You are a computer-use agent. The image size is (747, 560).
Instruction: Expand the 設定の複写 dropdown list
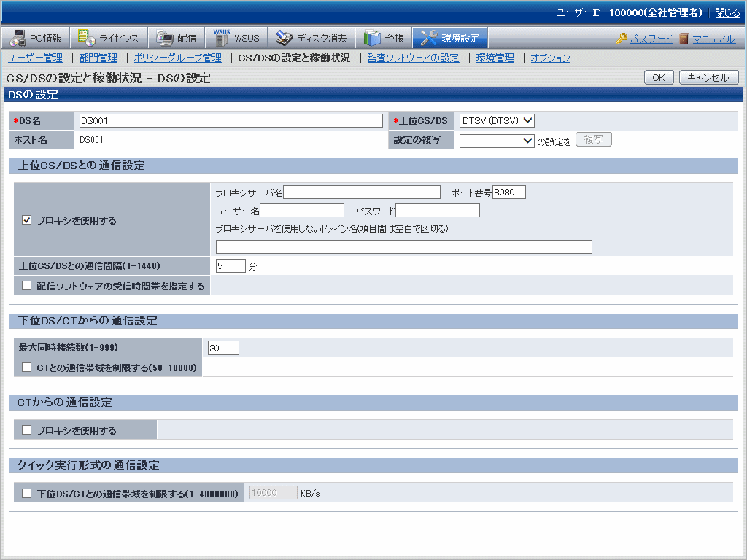click(x=497, y=140)
